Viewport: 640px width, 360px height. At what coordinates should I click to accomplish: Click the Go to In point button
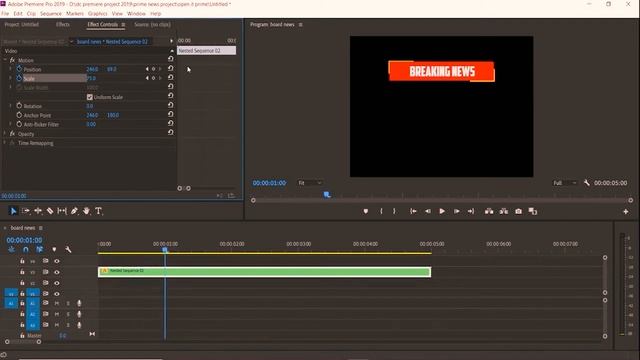[x=413, y=211]
